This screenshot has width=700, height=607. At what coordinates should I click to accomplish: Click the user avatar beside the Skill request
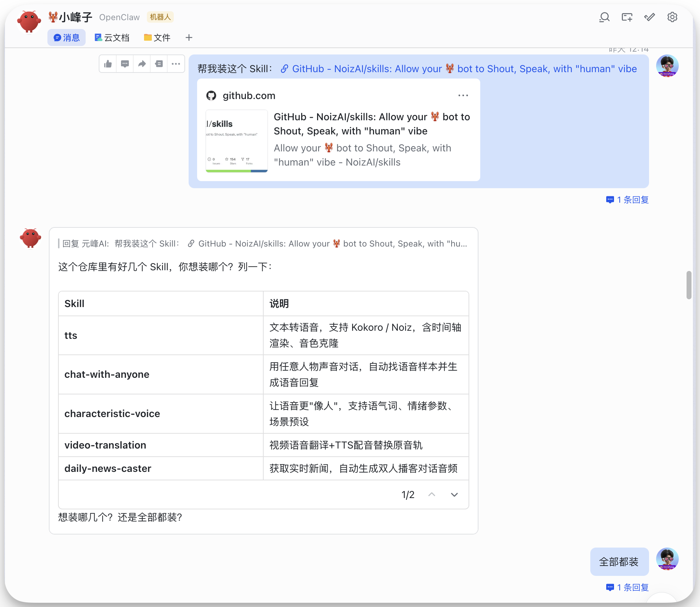pyautogui.click(x=667, y=66)
